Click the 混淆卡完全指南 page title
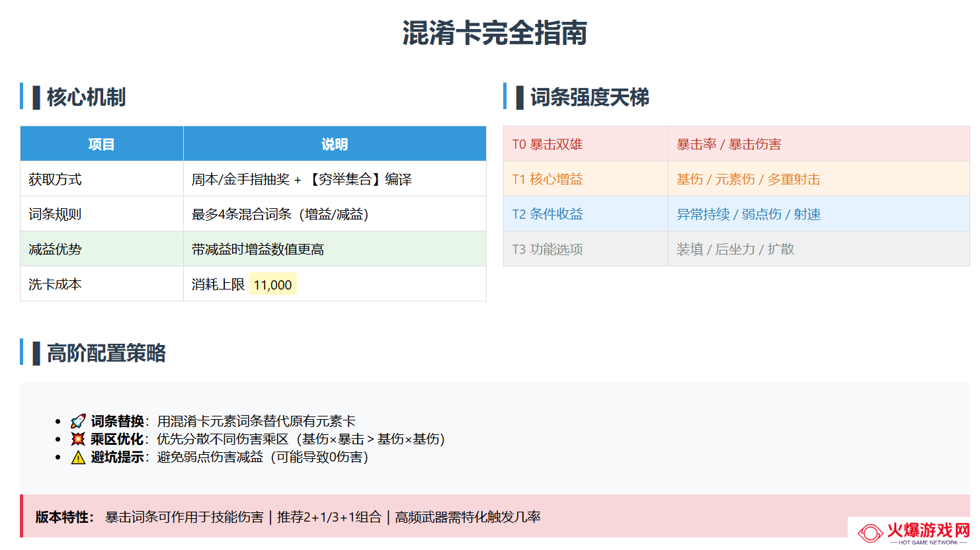This screenshot has height=550, width=980. [x=495, y=32]
